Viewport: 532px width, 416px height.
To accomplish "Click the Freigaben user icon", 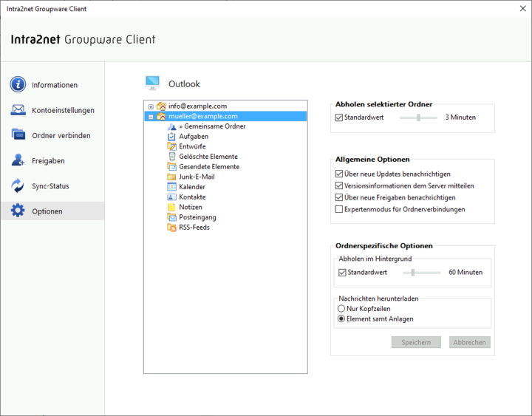I will (18, 160).
